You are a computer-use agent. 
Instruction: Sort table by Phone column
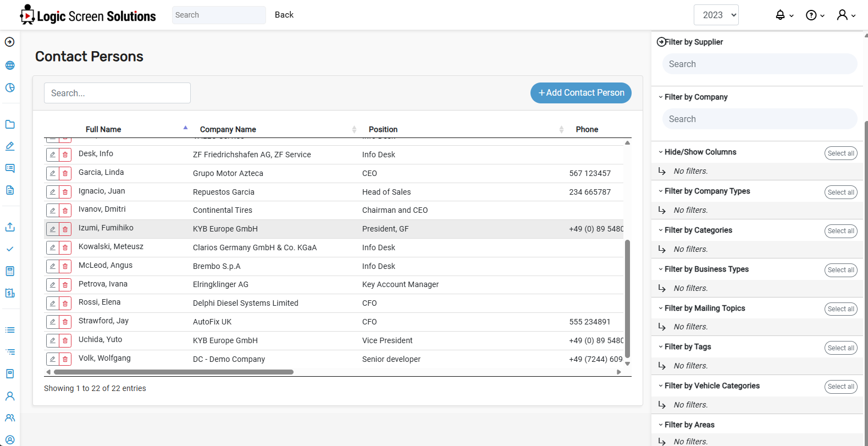click(587, 129)
